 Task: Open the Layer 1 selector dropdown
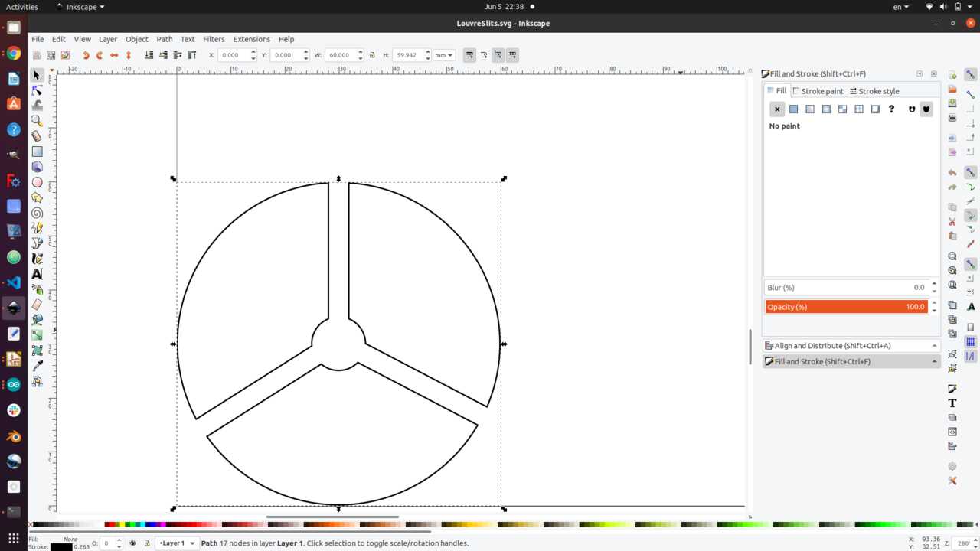(177, 543)
